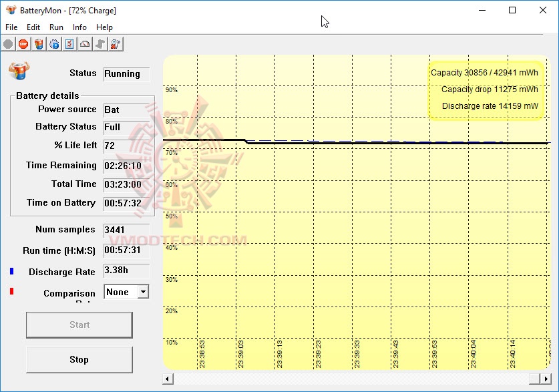559x392 pixels.
Task: Click the % Life left field showing 72
Action: [x=126, y=146]
